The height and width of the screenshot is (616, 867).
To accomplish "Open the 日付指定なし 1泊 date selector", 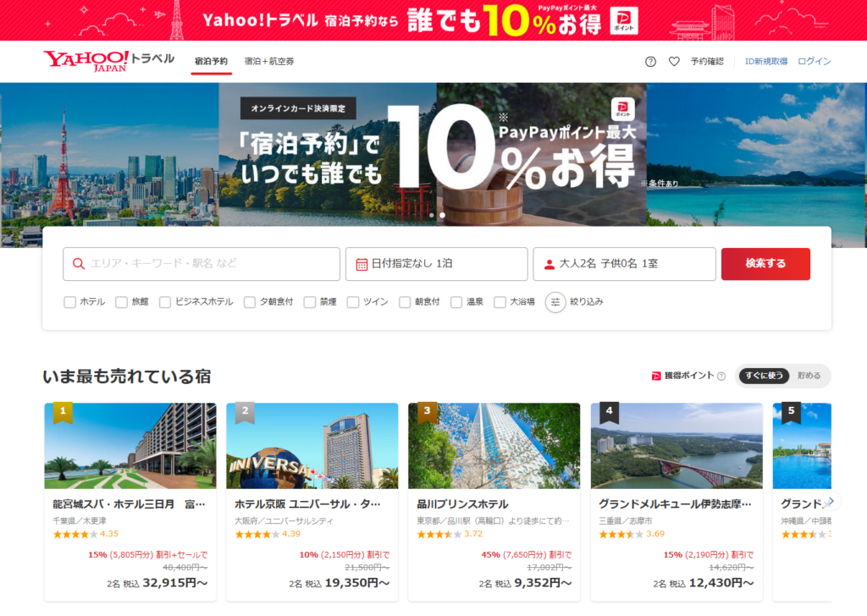I will point(436,264).
